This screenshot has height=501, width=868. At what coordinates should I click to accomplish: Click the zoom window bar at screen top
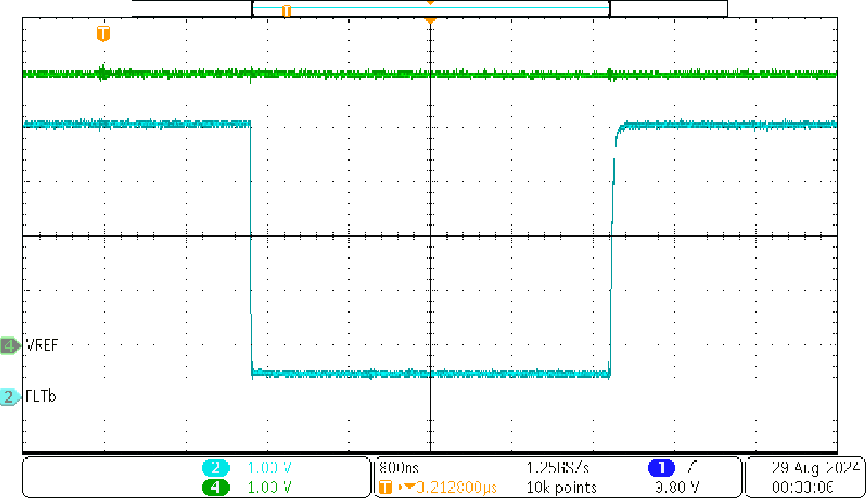coord(429,7)
